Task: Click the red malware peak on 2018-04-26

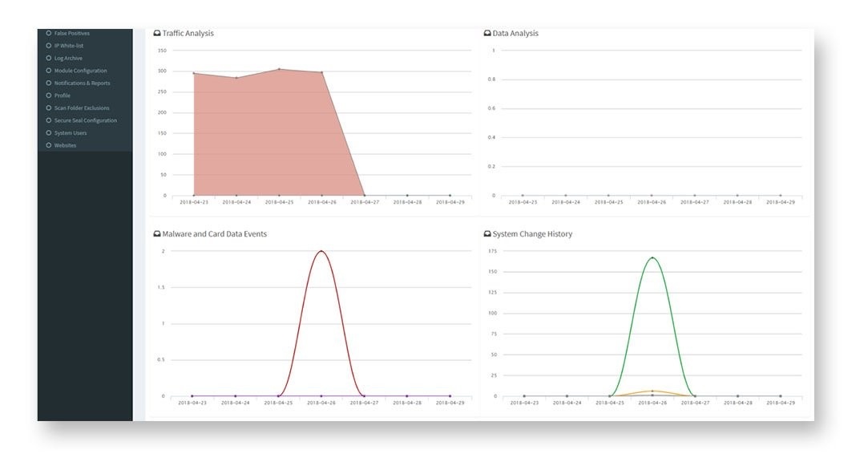Action: 321,251
